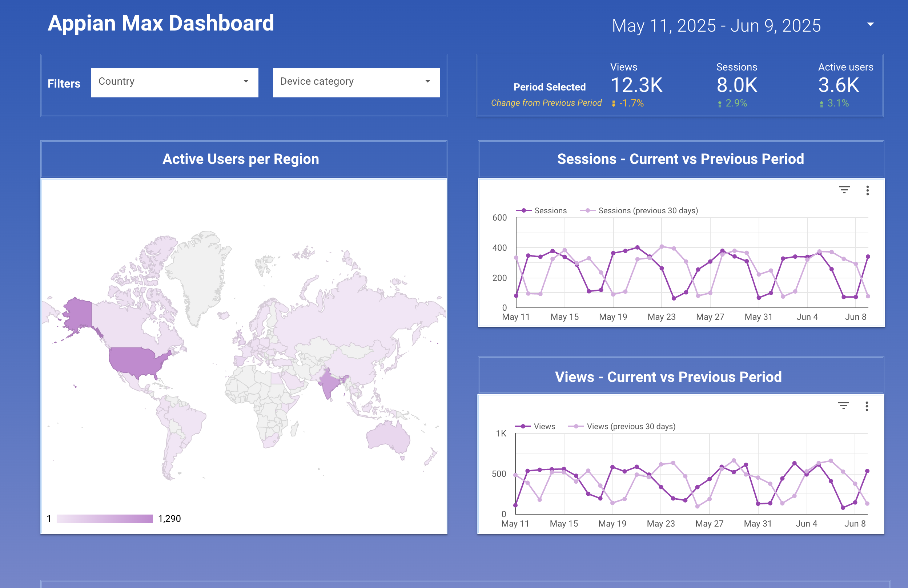The width and height of the screenshot is (908, 588).
Task: Open the Device category filter dropdown
Action: [x=356, y=82]
